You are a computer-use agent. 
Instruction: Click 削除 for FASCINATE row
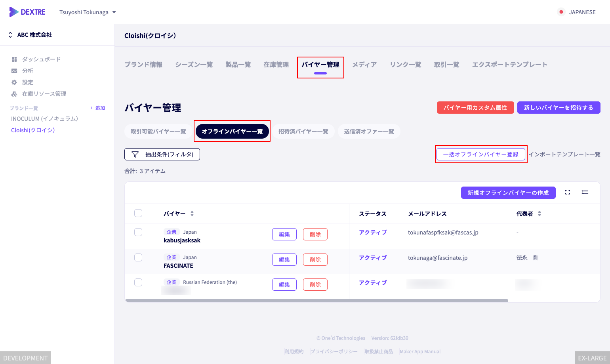coord(315,260)
